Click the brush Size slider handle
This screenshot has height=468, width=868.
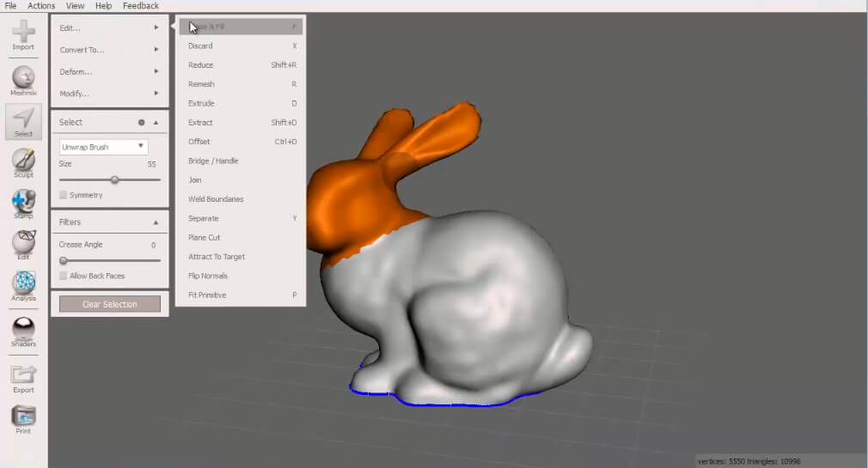coord(114,179)
